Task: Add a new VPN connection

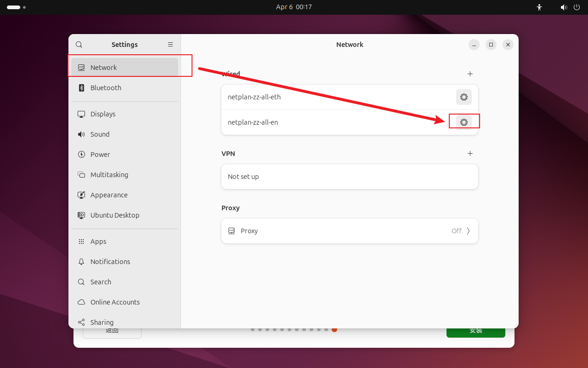Action: coord(470,153)
